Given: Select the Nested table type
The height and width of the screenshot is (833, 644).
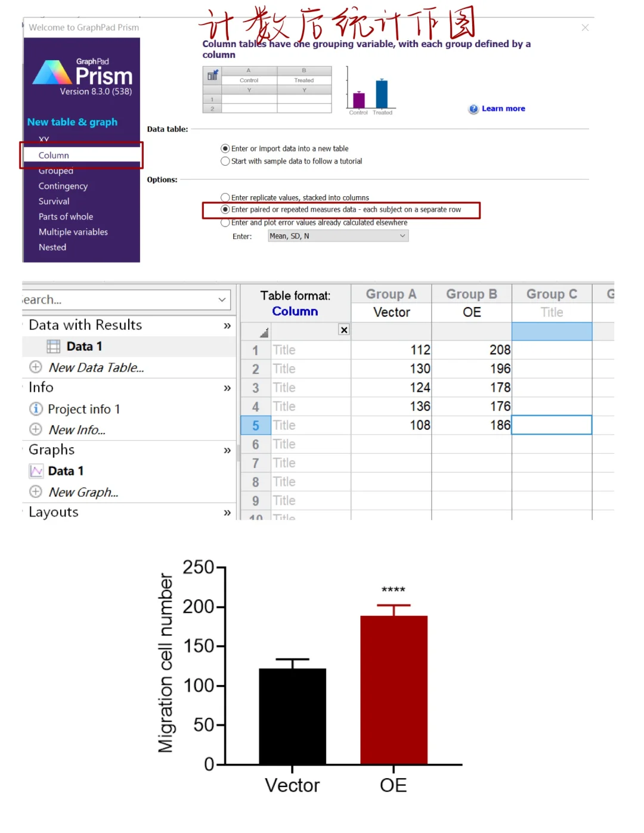Looking at the screenshot, I should [x=52, y=247].
